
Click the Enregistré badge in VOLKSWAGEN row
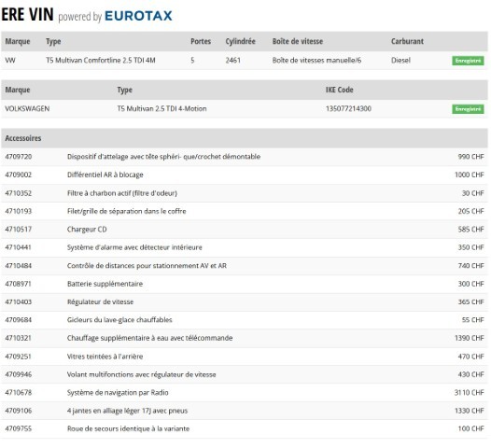coord(468,109)
